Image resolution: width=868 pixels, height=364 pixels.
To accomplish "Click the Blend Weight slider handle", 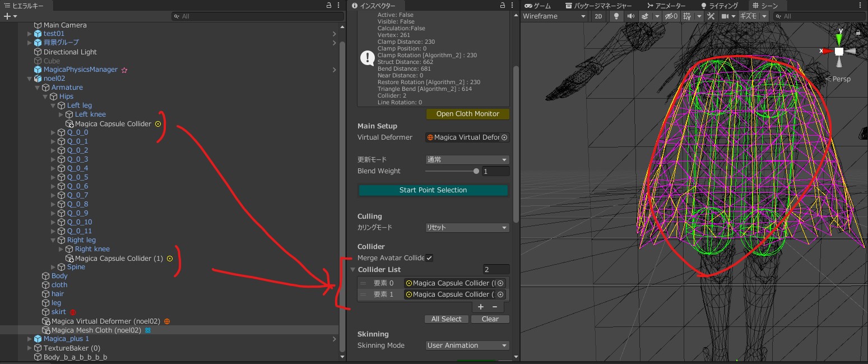I will (x=476, y=171).
